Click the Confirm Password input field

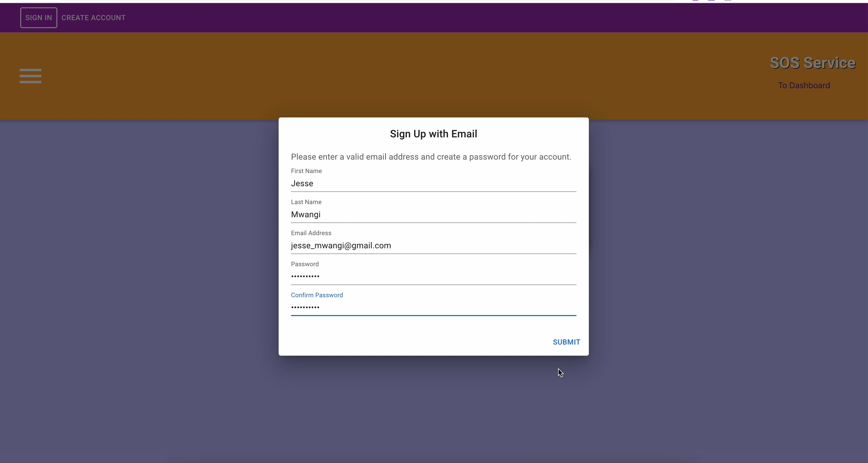tap(433, 308)
